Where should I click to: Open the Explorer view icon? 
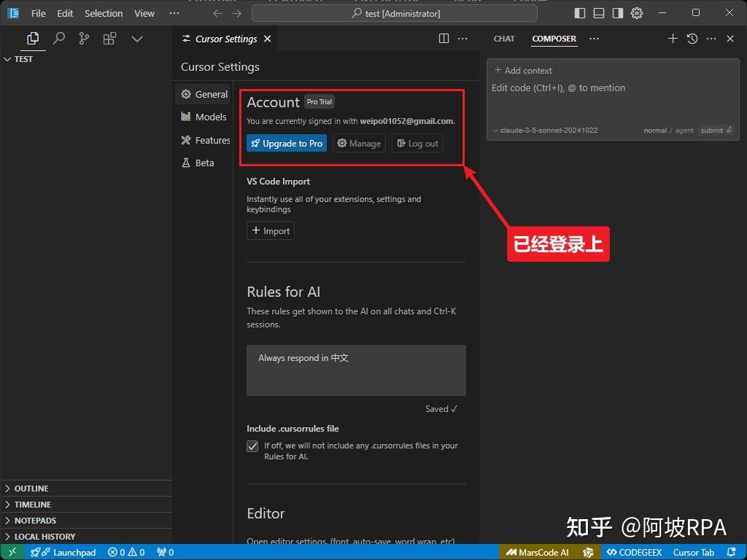click(32, 39)
